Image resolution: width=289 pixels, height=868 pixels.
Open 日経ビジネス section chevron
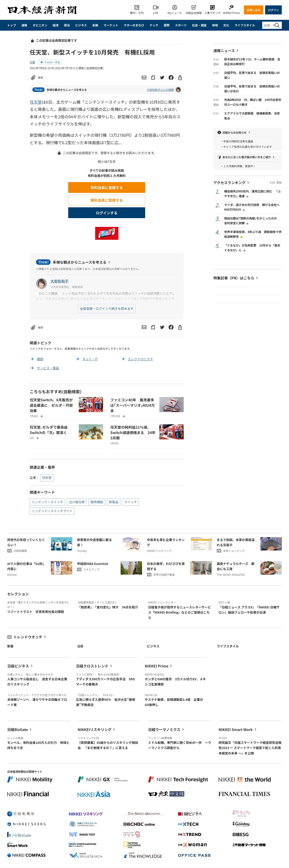click(32, 666)
